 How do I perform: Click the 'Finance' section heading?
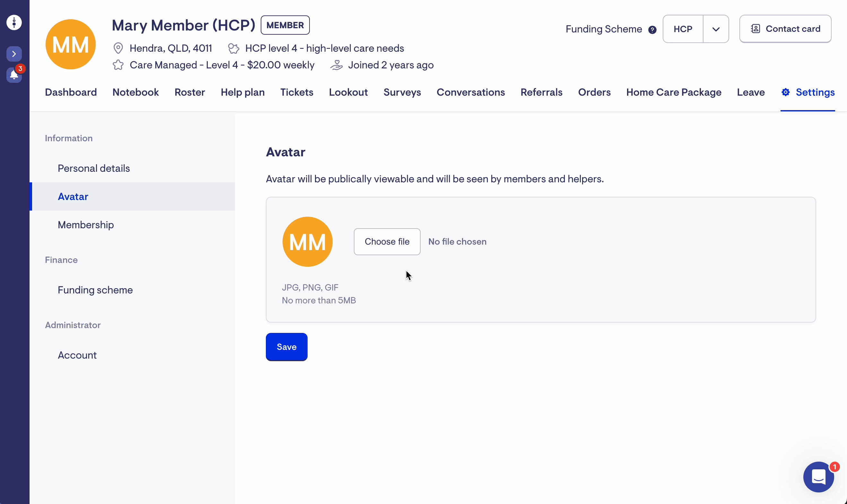pos(61,260)
